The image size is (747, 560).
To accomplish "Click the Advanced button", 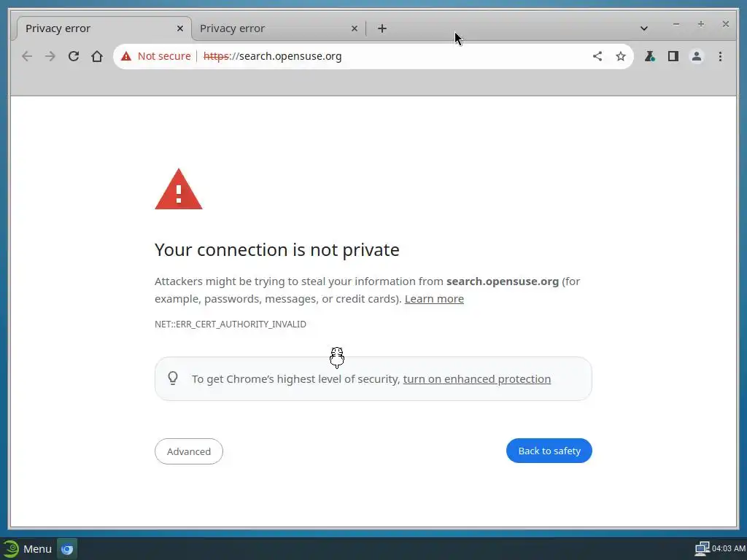I will 189,451.
